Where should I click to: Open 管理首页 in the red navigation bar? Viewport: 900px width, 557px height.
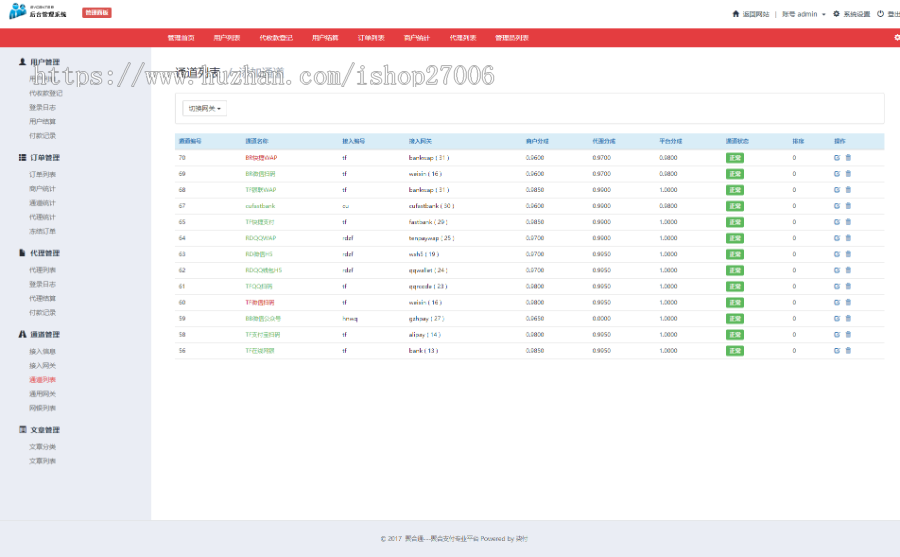(x=181, y=38)
